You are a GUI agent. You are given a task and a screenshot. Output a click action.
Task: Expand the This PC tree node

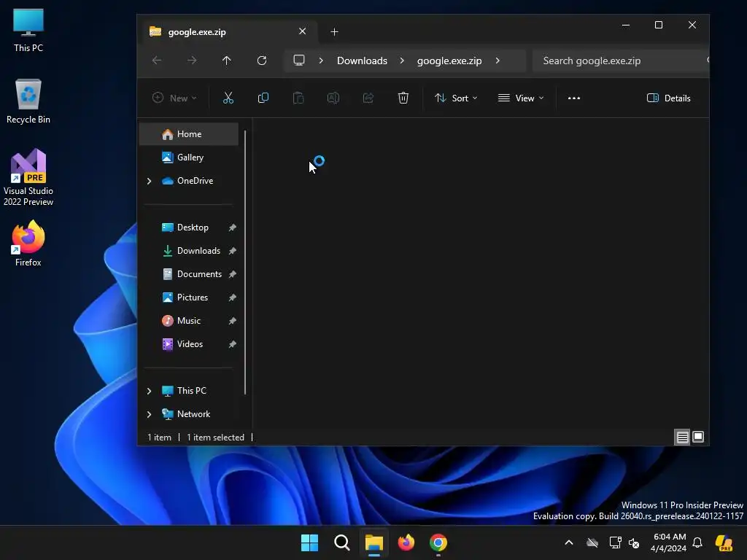pyautogui.click(x=149, y=391)
